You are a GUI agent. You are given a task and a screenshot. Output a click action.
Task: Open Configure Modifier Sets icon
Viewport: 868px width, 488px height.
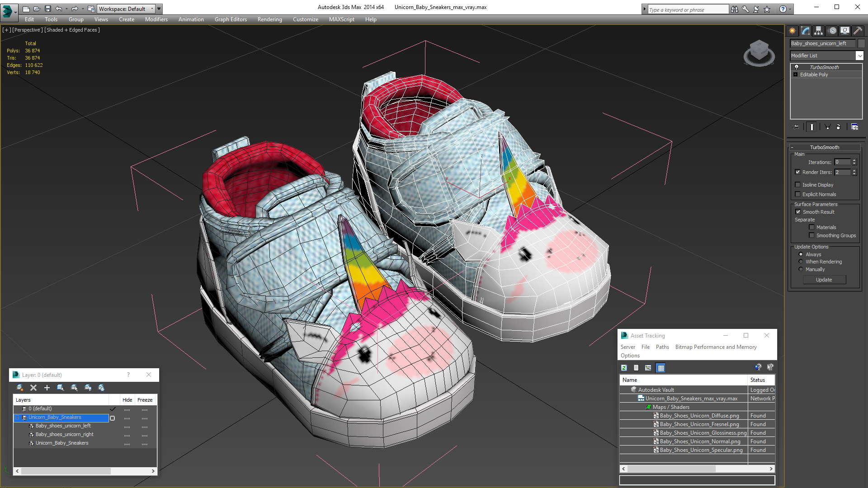click(x=854, y=127)
